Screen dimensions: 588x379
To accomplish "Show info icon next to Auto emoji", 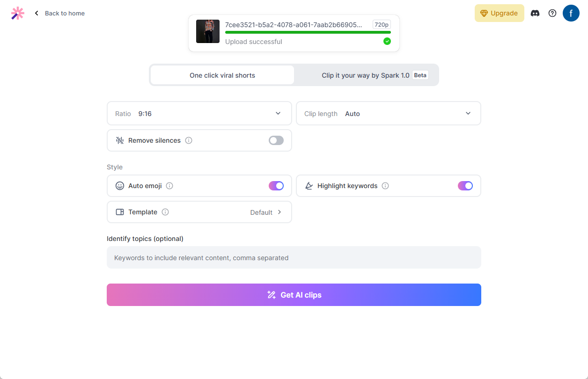I will coord(169,186).
